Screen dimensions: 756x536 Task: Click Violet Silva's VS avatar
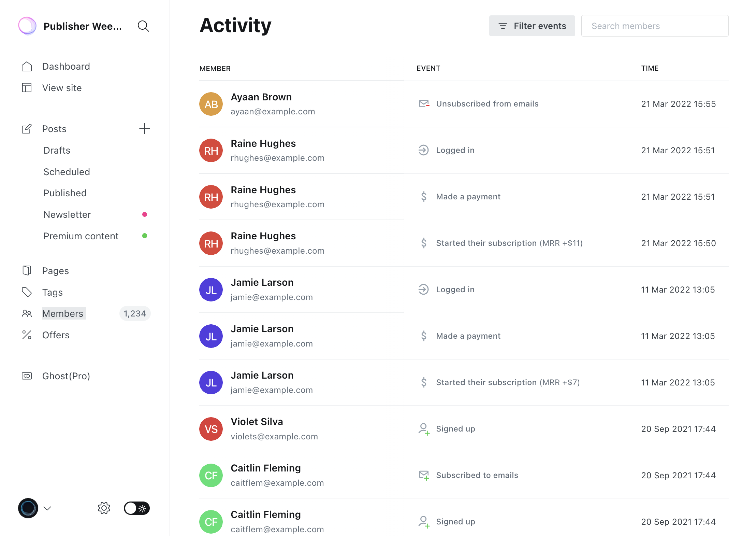[211, 429]
